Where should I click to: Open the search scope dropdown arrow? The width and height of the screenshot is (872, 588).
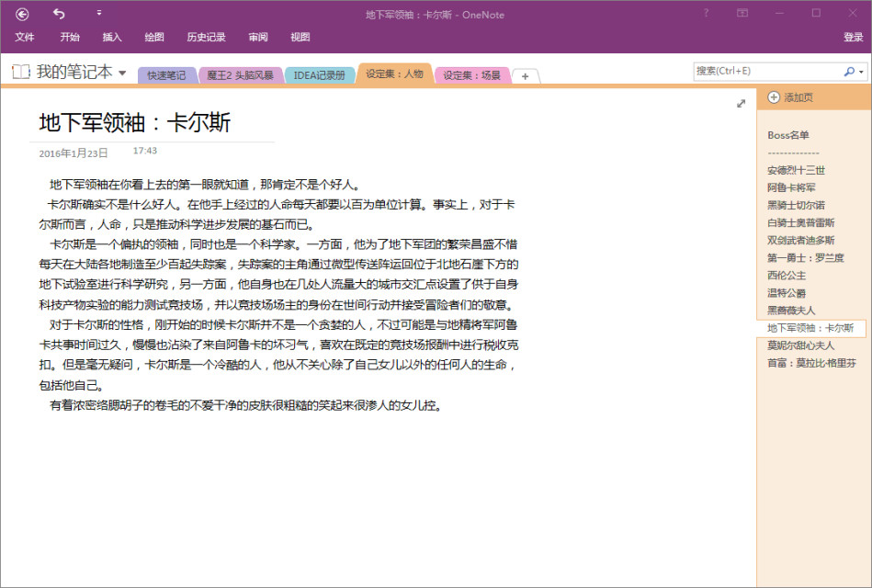coord(858,71)
